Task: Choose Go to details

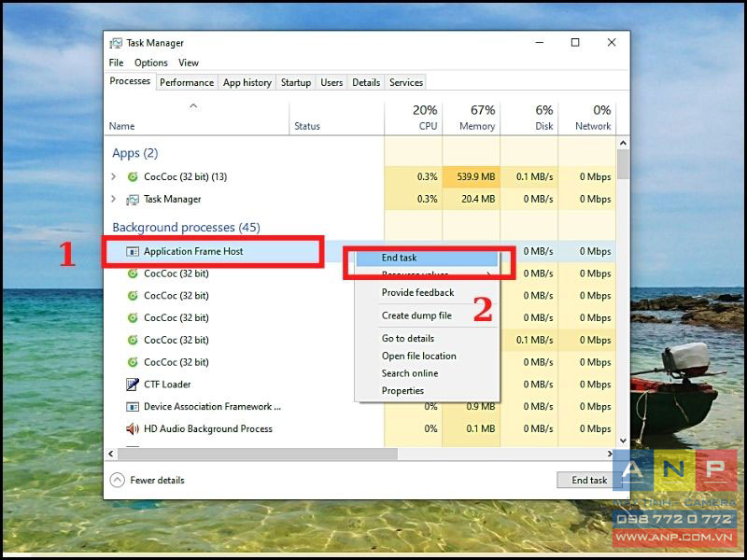Action: (x=427, y=339)
